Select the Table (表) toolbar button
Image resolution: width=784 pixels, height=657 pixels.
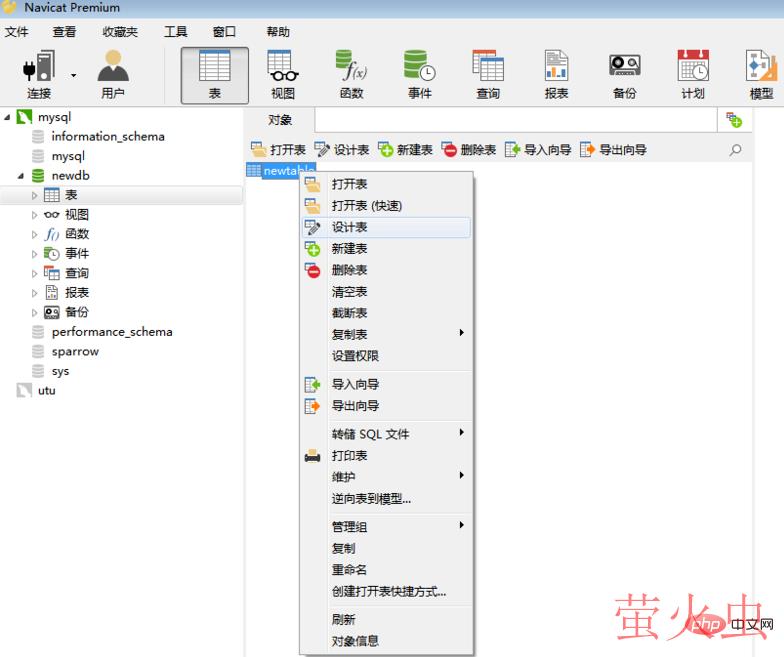point(214,76)
